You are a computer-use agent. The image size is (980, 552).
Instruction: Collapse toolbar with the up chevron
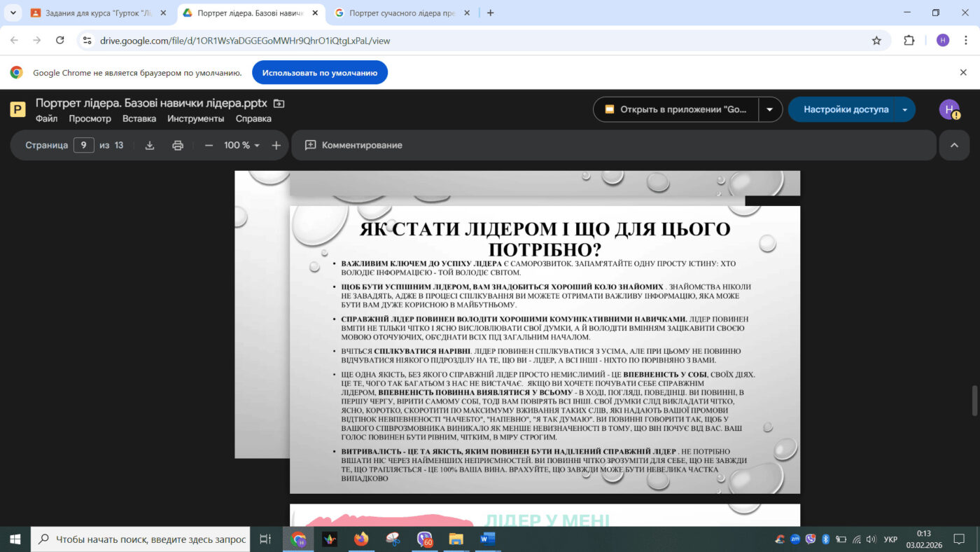954,145
